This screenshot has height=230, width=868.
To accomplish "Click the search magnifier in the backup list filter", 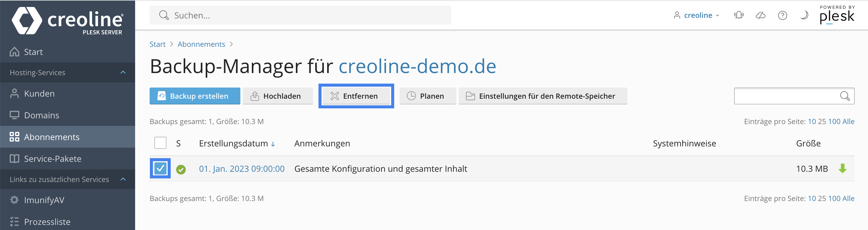I will tap(845, 96).
